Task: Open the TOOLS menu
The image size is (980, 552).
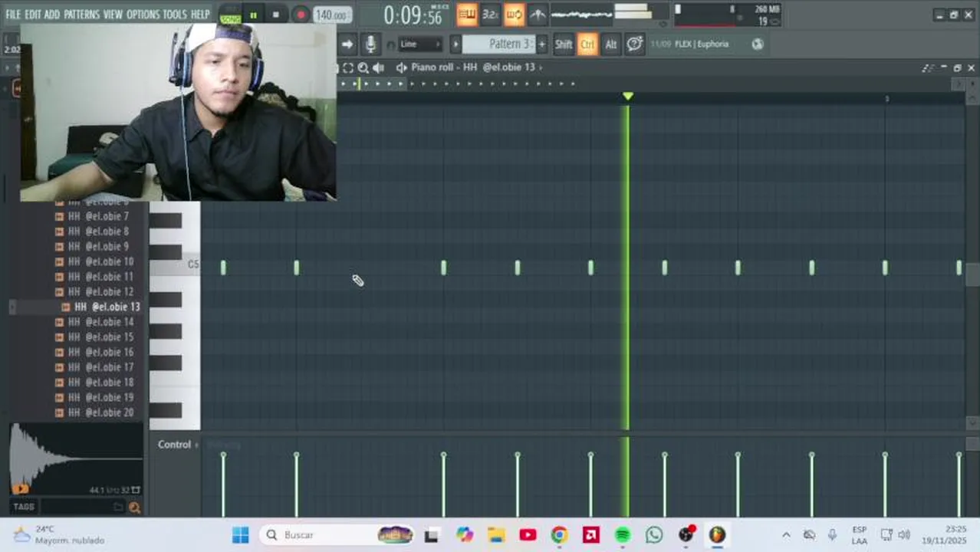Action: (x=175, y=15)
